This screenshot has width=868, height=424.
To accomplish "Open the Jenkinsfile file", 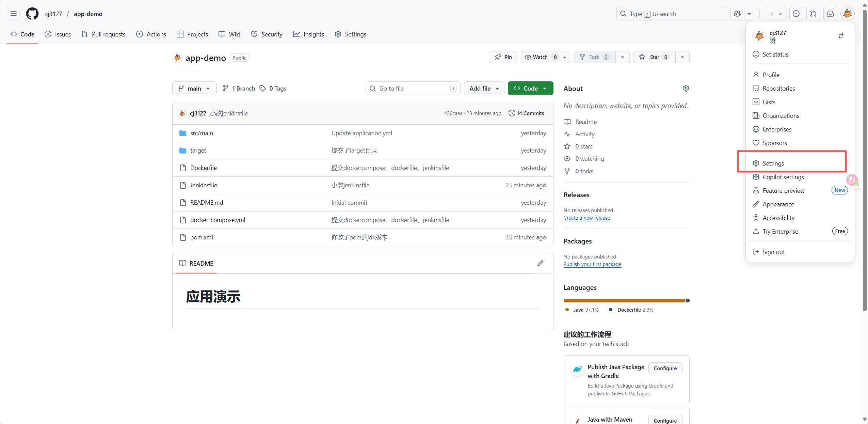I will tap(204, 185).
